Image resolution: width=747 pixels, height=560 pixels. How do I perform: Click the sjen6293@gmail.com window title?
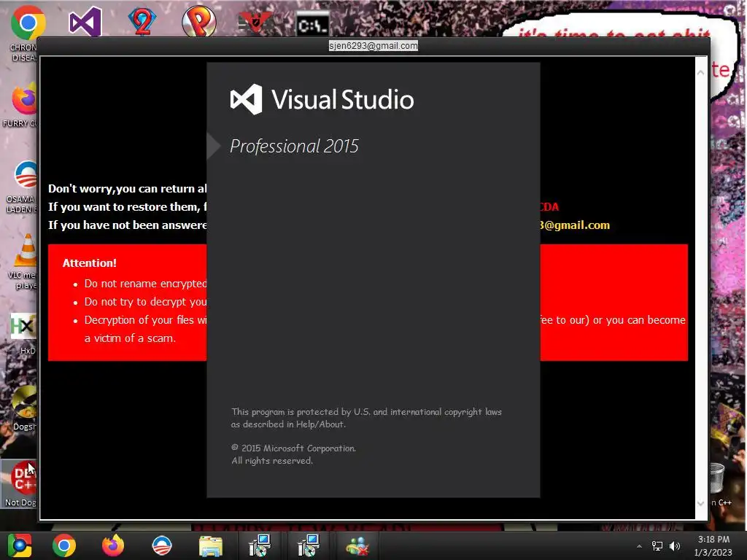373,46
